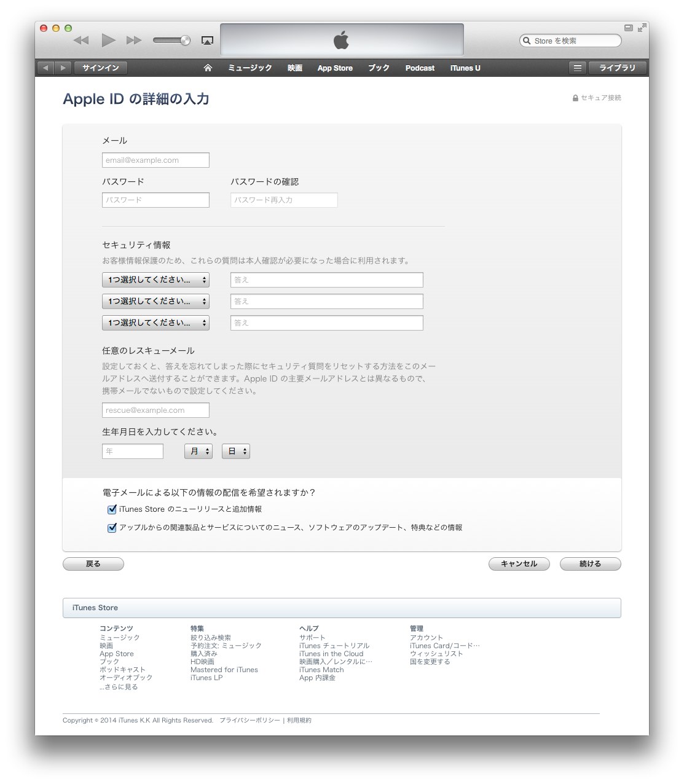Click the Apple logo display area
This screenshot has height=784, width=684.
point(342,40)
